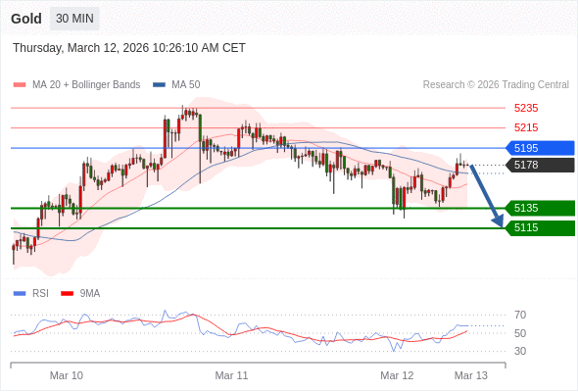Image resolution: width=578 pixels, height=392 pixels.
Task: Select the 'MA 20 + Bollinger Bands' legend label
Action: (86, 85)
